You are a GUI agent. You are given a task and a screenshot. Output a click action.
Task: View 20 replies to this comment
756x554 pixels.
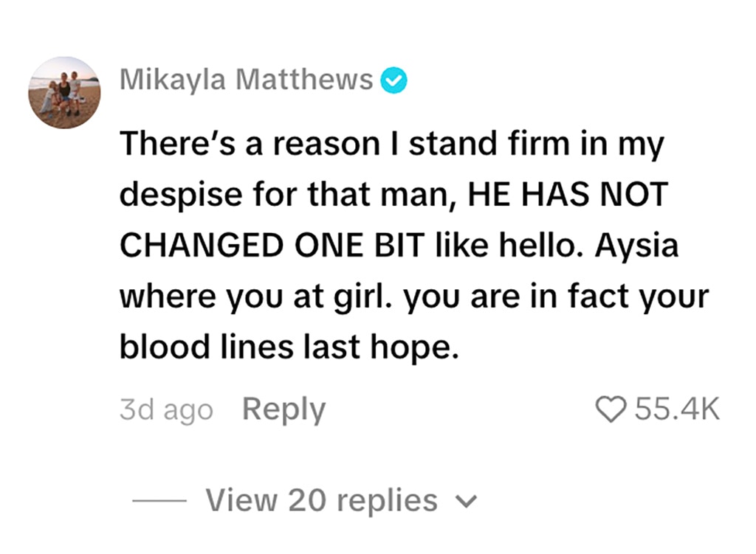pyautogui.click(x=321, y=501)
